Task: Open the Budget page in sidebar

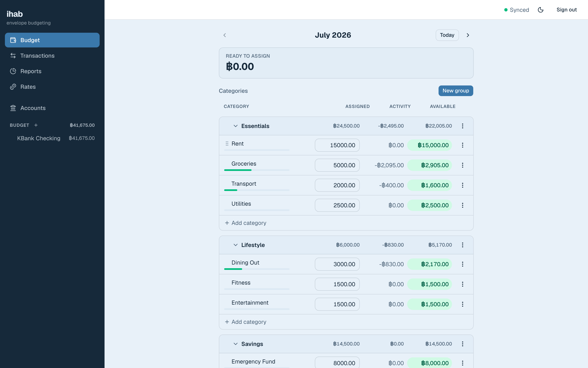Action: [x=52, y=40]
